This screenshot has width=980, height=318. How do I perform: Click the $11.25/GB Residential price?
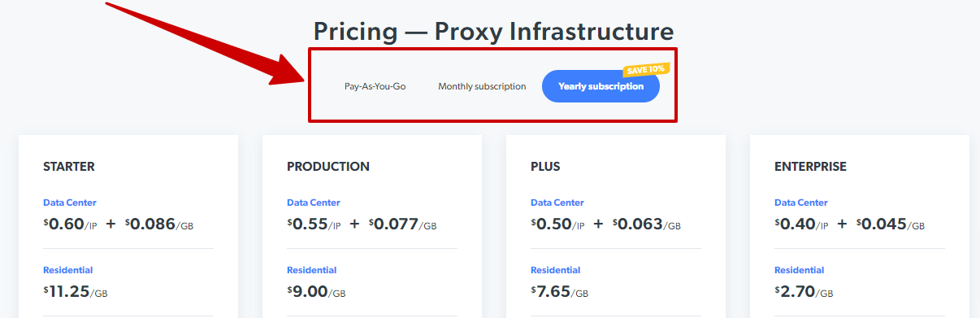tap(75, 291)
